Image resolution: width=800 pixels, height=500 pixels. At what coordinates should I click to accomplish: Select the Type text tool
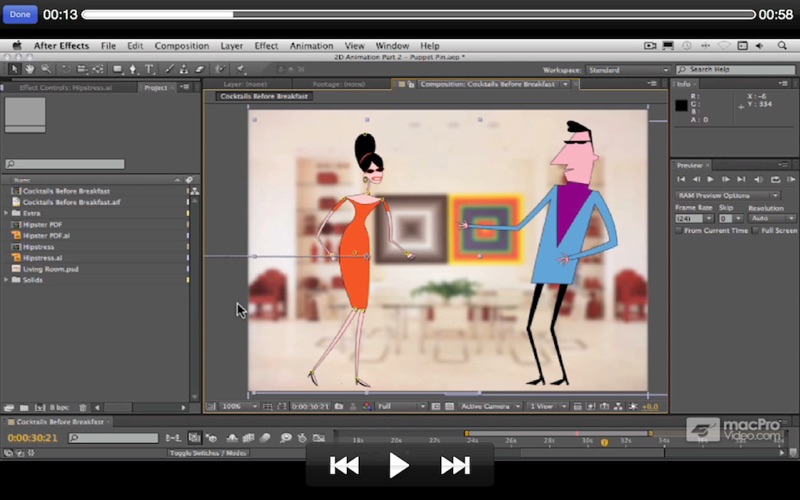(x=149, y=69)
